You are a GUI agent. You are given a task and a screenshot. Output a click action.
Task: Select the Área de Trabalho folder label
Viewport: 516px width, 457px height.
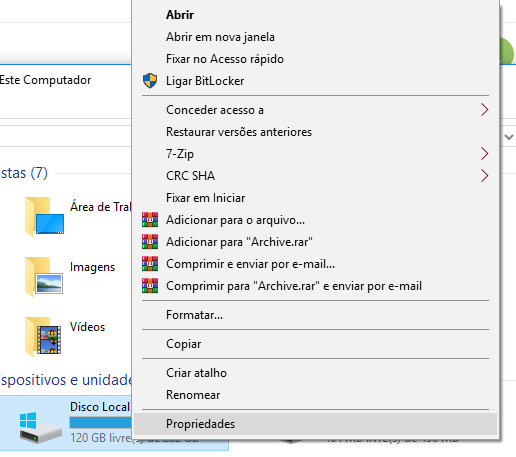(101, 207)
